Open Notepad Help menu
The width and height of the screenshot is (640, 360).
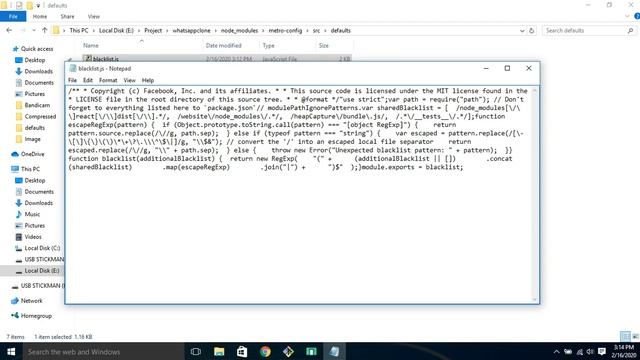click(148, 80)
